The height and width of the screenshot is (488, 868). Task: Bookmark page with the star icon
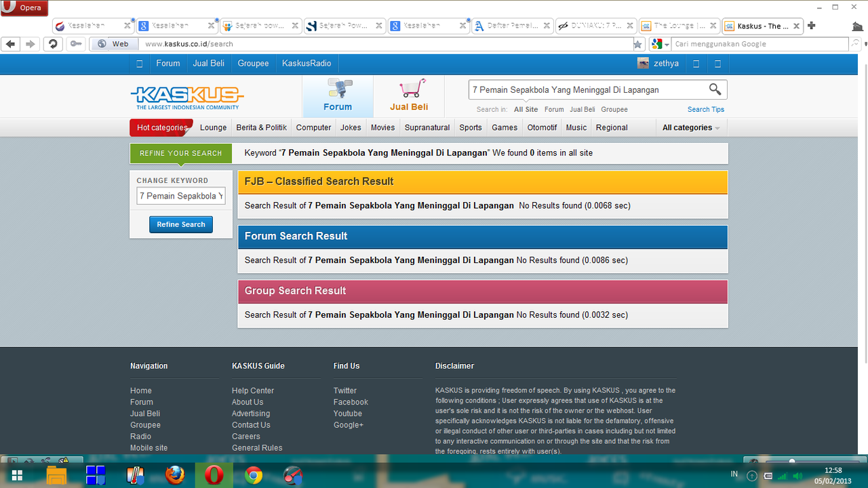638,44
